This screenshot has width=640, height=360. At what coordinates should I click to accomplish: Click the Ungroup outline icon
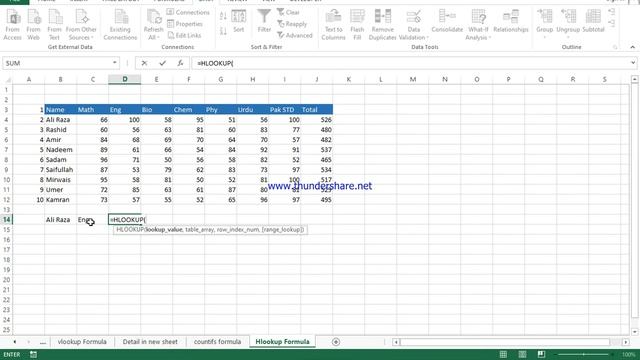568,24
